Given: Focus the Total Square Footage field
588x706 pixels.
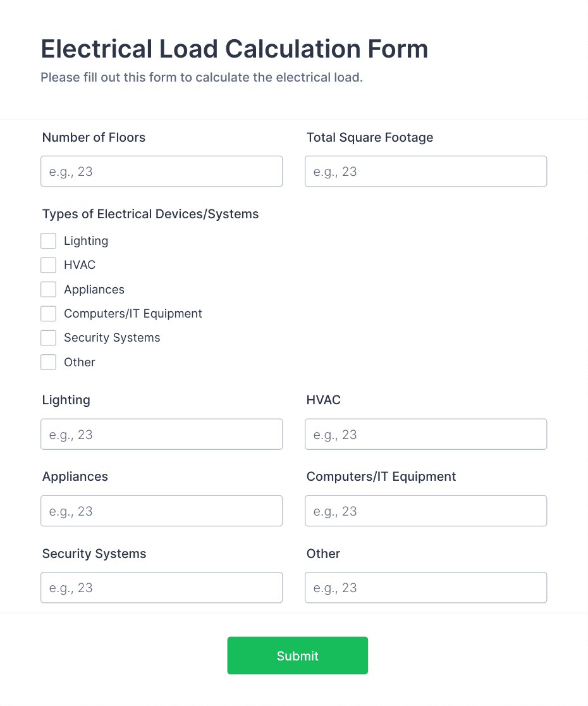Looking at the screenshot, I should [426, 171].
